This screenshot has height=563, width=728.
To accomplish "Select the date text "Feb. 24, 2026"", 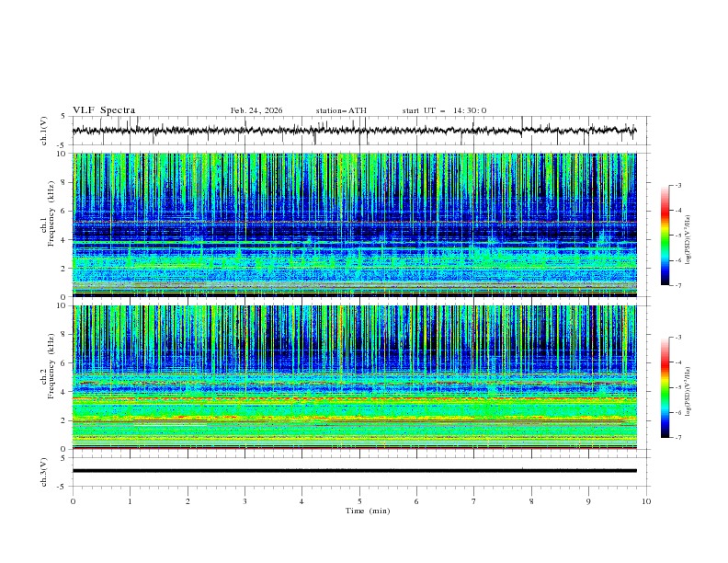I will click(x=256, y=110).
